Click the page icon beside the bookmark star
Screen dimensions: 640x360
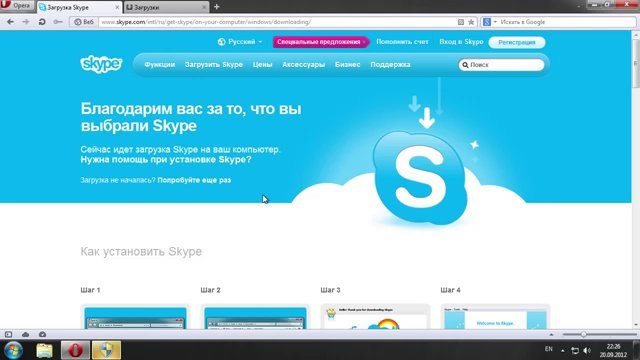461,22
